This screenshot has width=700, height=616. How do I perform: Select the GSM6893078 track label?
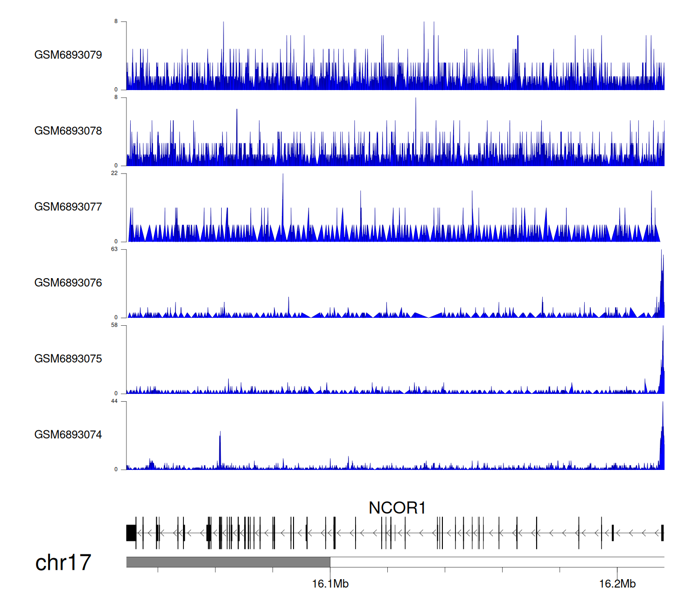(x=68, y=131)
